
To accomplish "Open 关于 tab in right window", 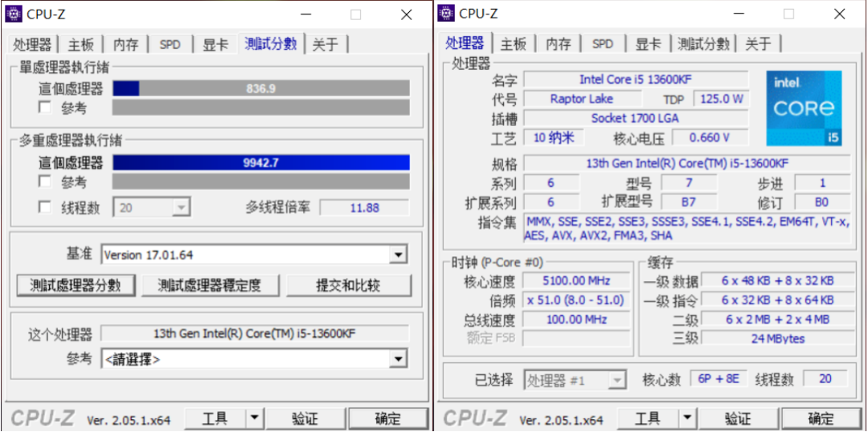I will 759,44.
